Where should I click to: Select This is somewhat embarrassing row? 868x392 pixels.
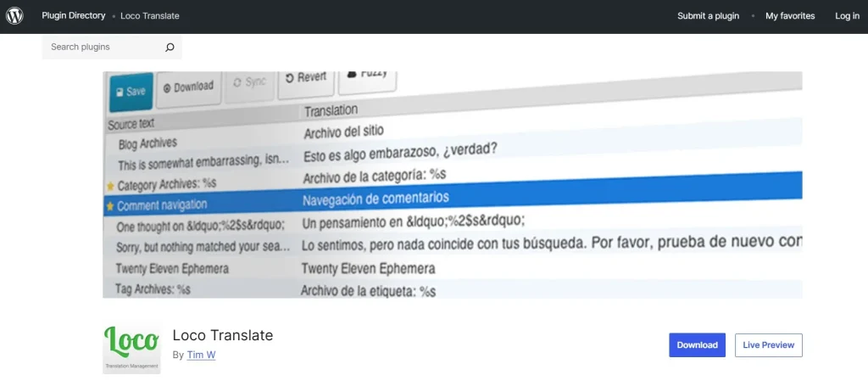[203, 164]
